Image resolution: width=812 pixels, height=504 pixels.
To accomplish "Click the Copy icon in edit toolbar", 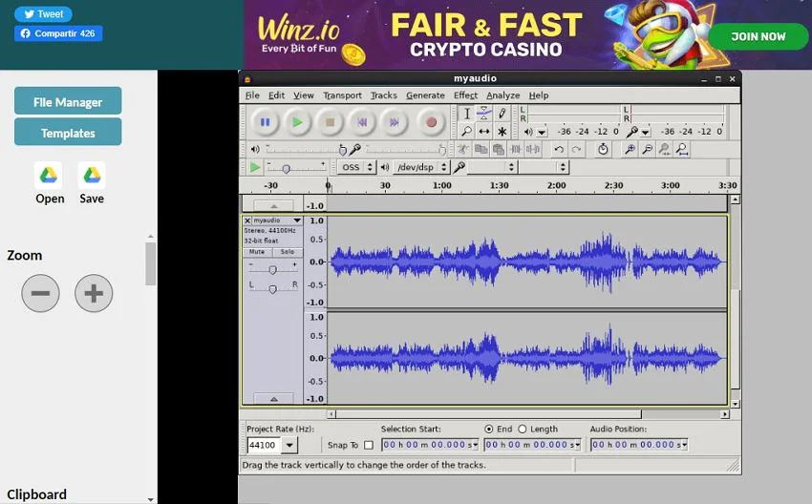I will point(481,150).
